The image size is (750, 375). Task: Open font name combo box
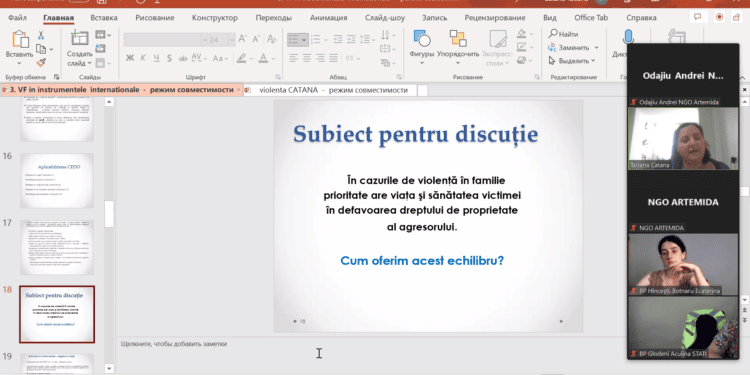(165, 40)
